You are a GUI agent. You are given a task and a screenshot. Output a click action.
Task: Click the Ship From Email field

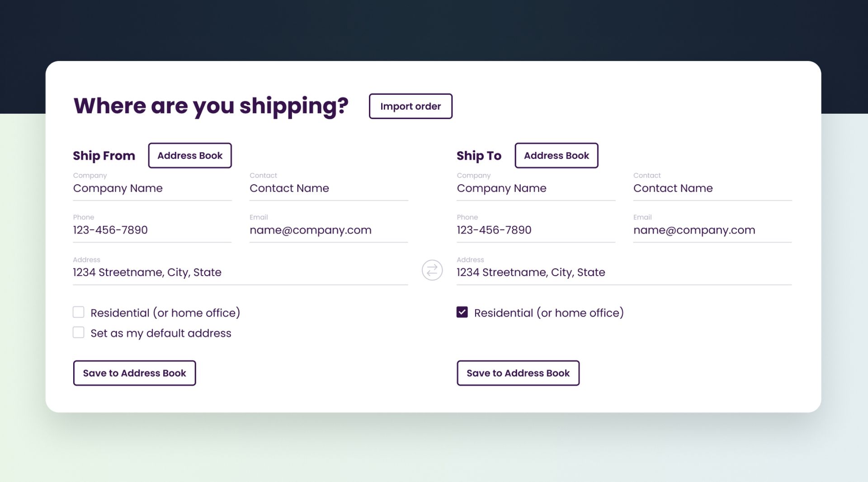point(328,230)
